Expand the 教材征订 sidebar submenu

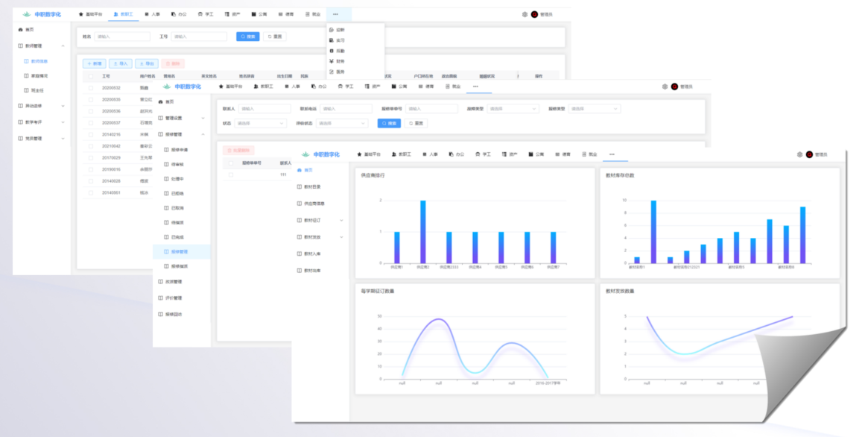(x=341, y=220)
